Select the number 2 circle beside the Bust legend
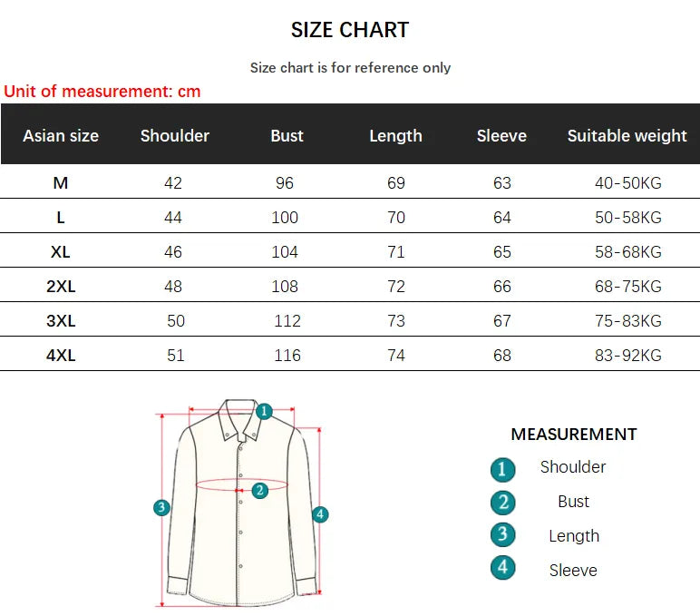The image size is (700, 616). click(x=502, y=503)
